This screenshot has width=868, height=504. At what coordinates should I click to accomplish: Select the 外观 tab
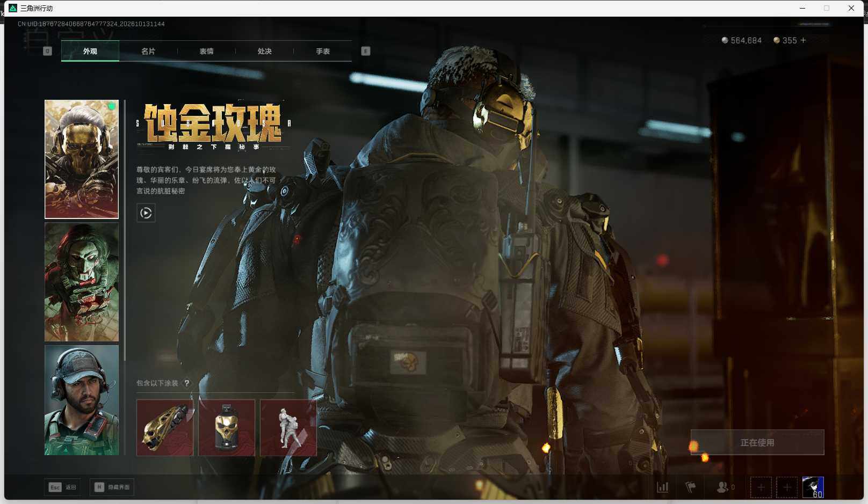[x=90, y=51]
